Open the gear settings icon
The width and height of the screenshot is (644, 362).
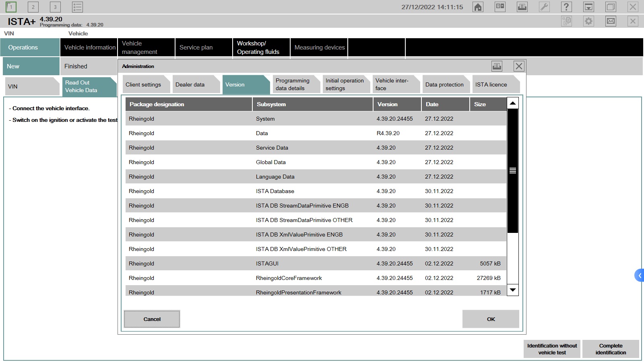pos(588,21)
